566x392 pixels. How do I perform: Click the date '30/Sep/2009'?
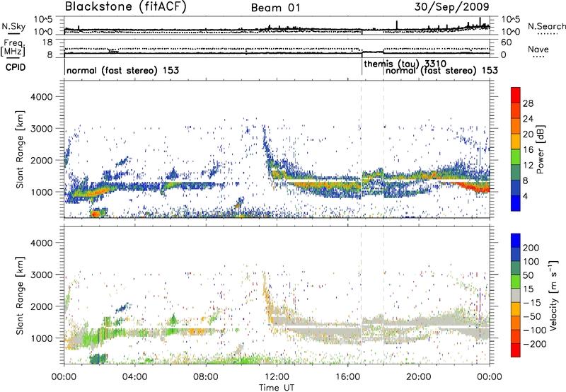[x=451, y=6]
